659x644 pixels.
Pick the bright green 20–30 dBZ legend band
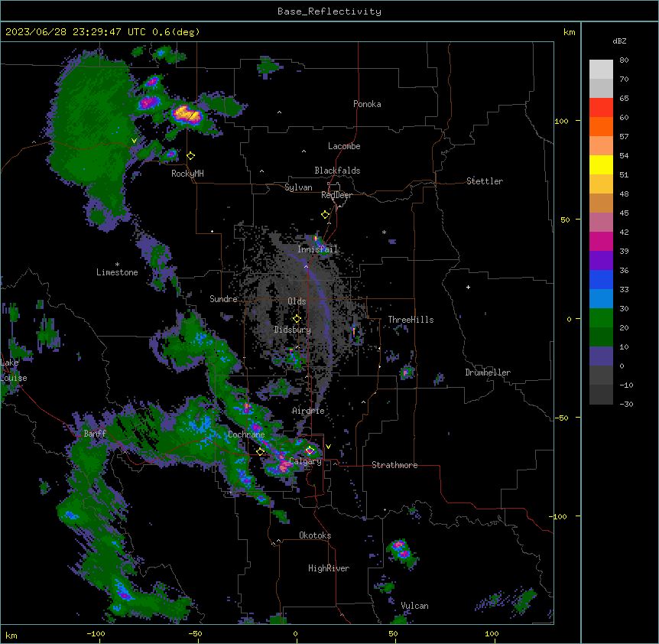coord(601,318)
